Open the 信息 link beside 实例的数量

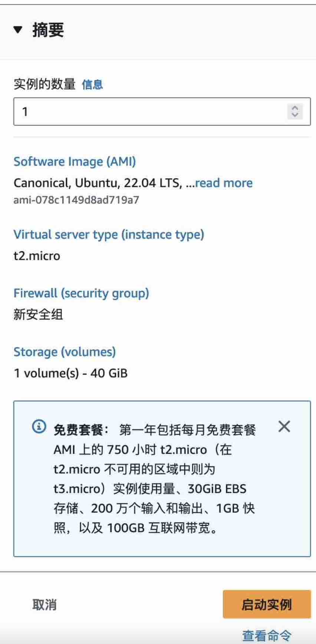(92, 84)
